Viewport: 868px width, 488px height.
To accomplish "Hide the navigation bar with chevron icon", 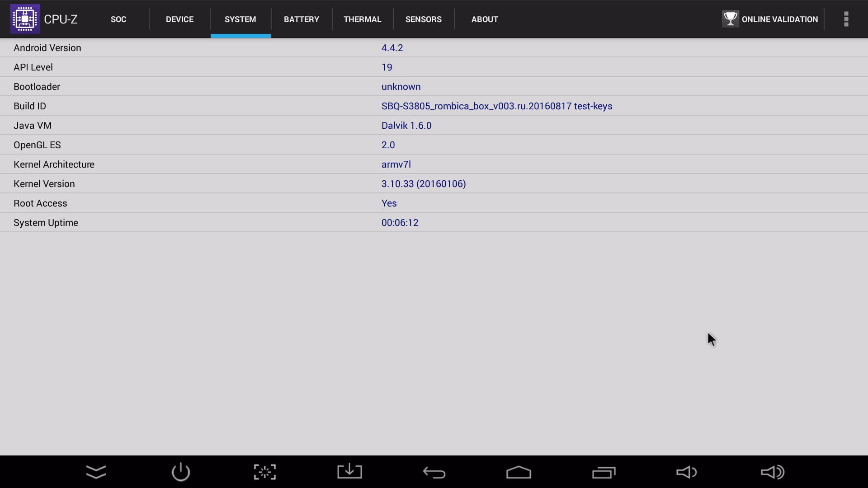I will 96,472.
